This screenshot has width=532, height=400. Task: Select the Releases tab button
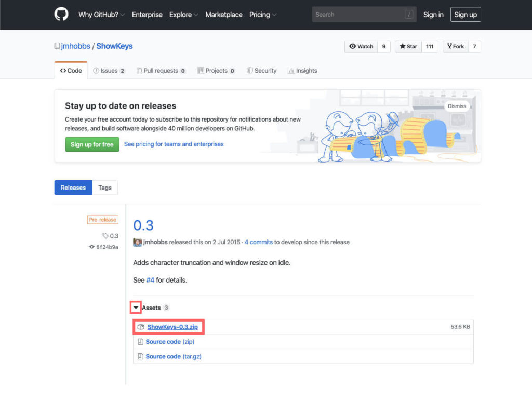[73, 188]
